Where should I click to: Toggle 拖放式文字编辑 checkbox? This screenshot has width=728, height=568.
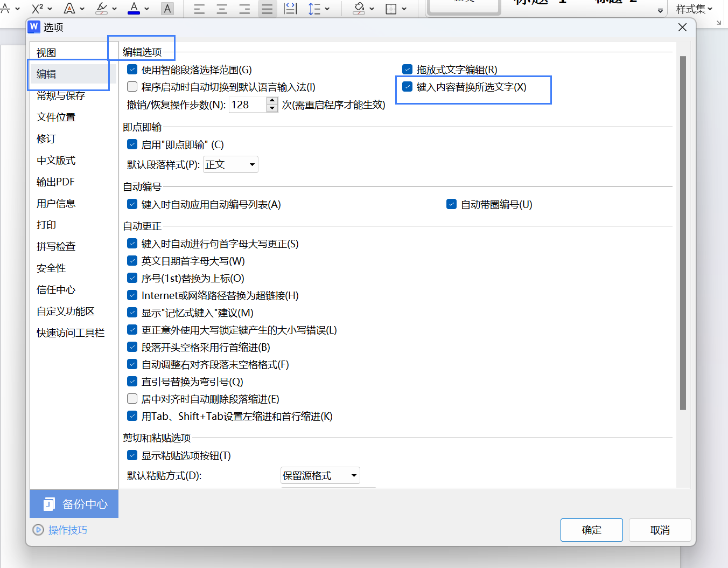(407, 70)
